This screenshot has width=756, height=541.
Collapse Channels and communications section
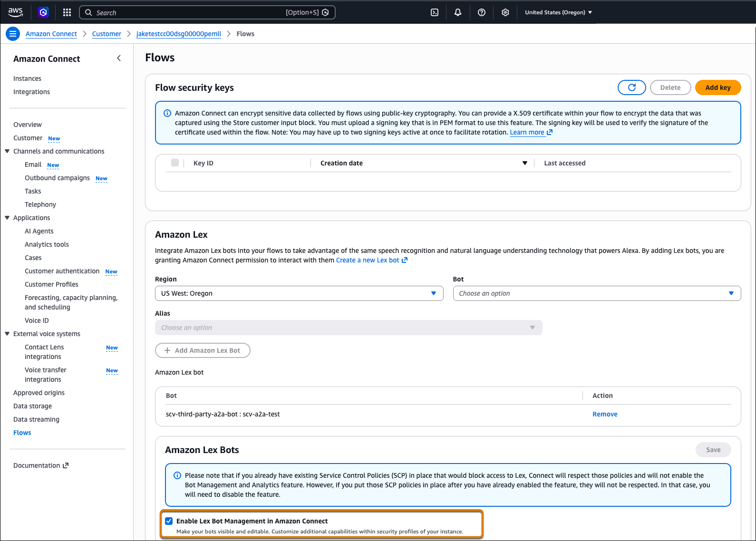(x=7, y=151)
